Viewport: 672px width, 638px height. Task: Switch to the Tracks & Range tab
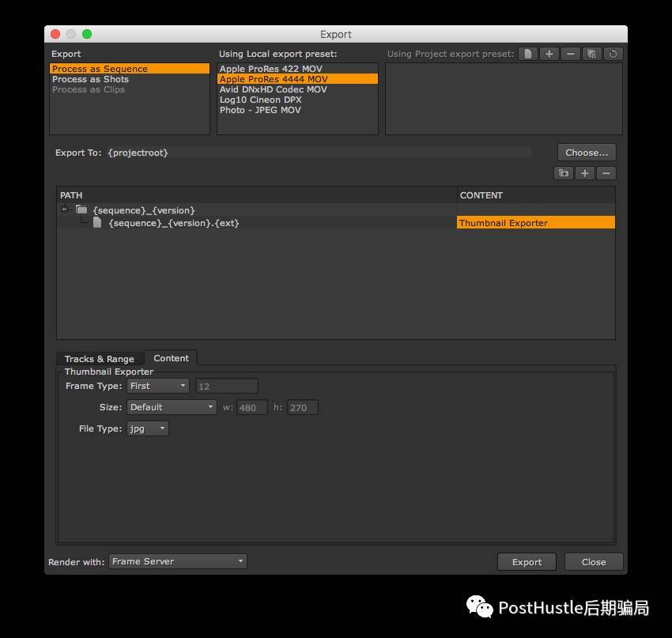(x=100, y=359)
